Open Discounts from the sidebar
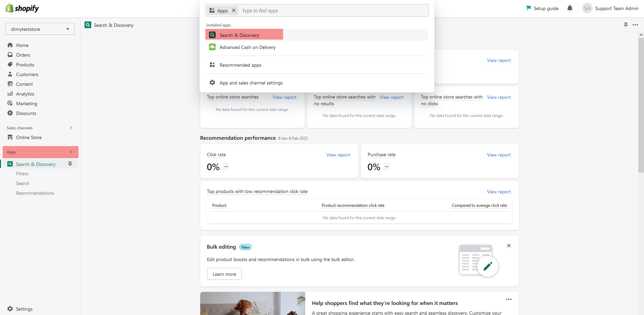Viewport: 644px width, 315px height. coord(26,113)
